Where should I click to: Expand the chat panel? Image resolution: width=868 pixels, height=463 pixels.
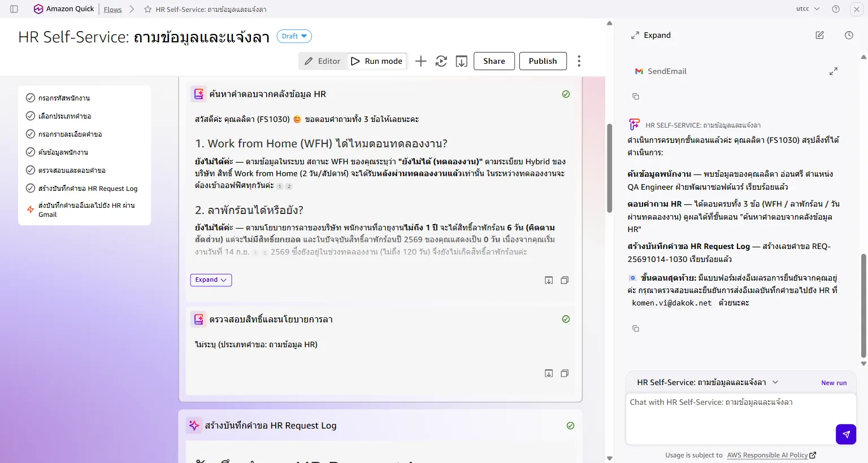tap(650, 35)
